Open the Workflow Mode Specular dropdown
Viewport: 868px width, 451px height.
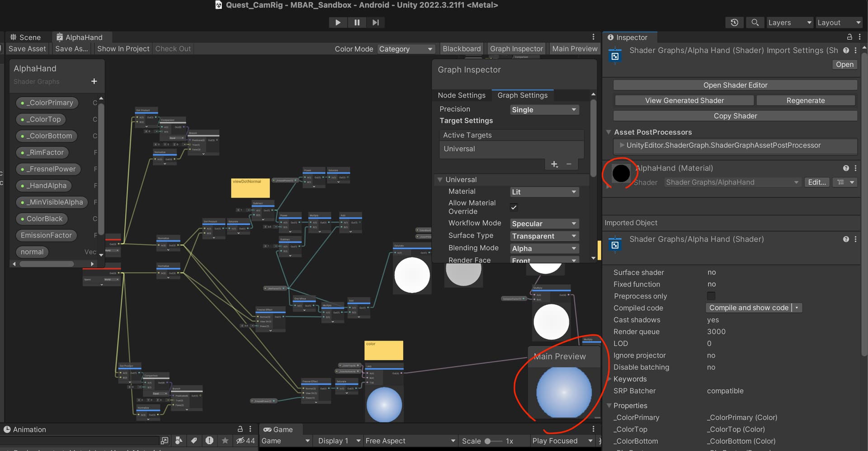544,223
